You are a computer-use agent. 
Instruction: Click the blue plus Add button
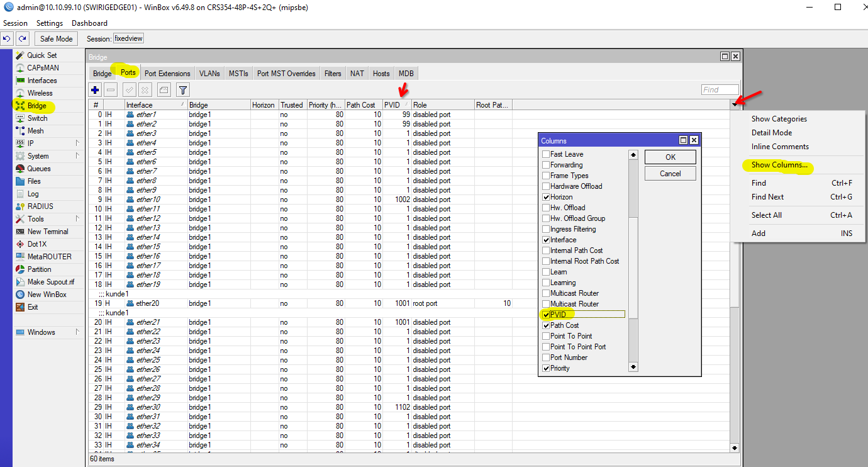pyautogui.click(x=95, y=90)
